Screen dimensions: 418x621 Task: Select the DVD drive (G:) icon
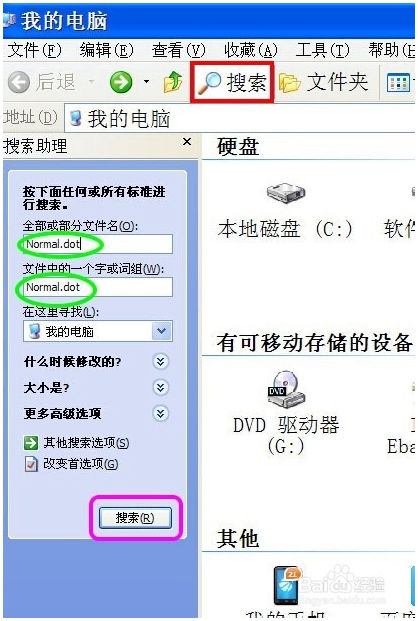286,389
